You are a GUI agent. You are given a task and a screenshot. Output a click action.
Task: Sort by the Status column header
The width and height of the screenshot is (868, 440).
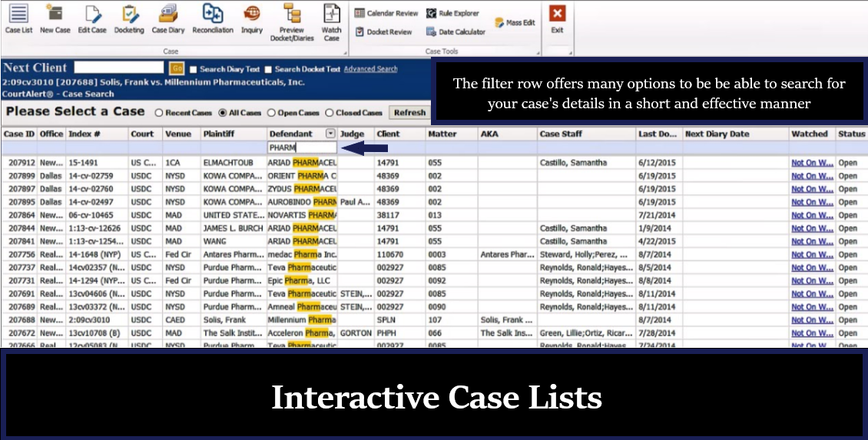(x=851, y=134)
